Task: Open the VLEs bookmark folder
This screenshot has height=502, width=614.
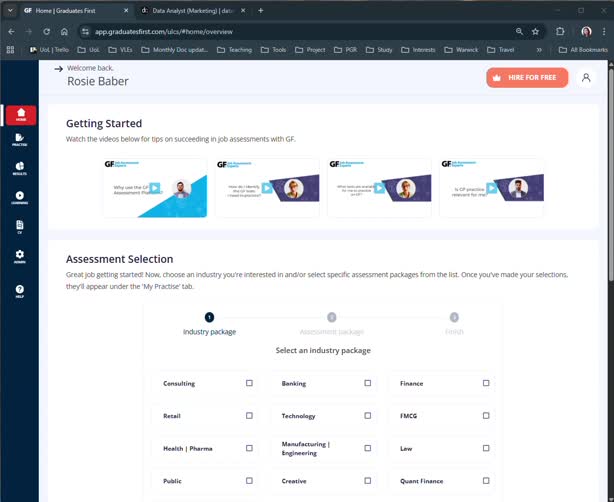Action: (x=120, y=50)
